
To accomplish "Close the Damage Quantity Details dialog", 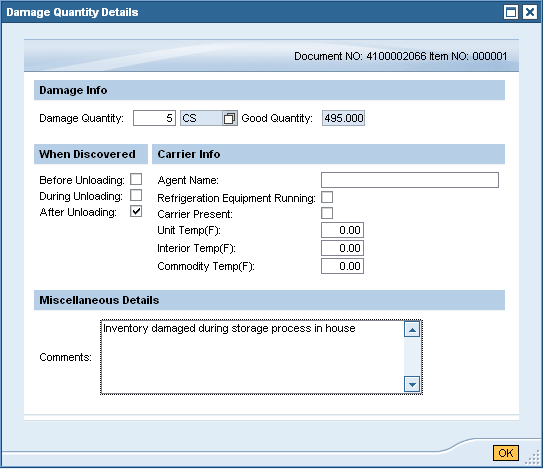I will 530,12.
